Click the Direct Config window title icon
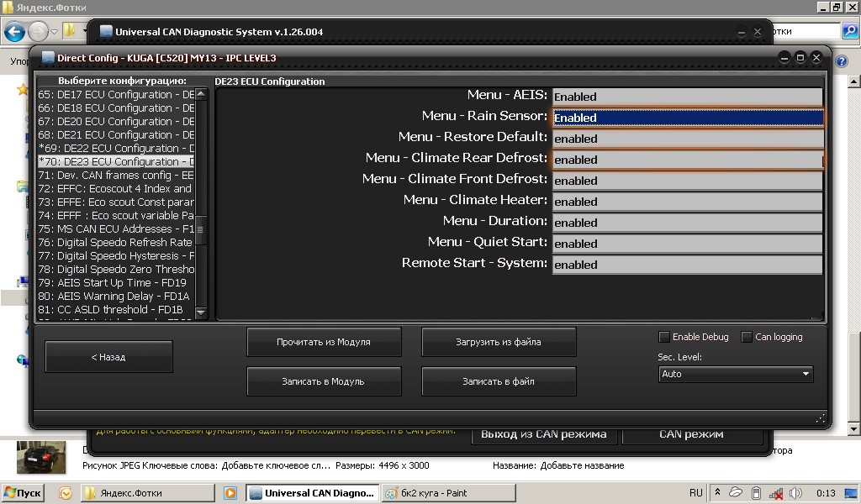Screen dimensions: 861x504 [x=48, y=58]
